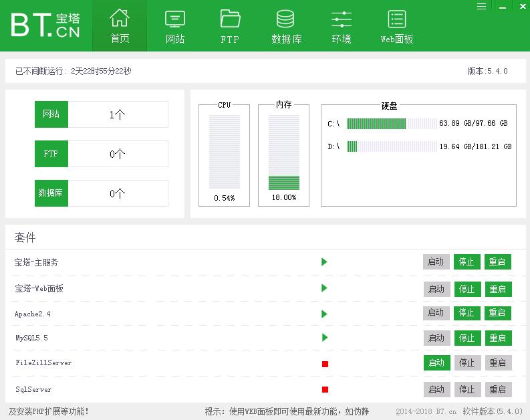The image size is (530, 420).
Task: Click the 2014-2018 BT.cn footer link
Action: pos(426,411)
